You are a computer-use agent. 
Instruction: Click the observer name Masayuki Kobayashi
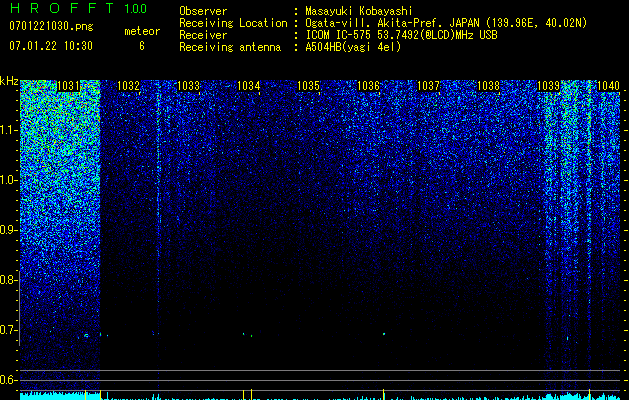[x=359, y=11]
